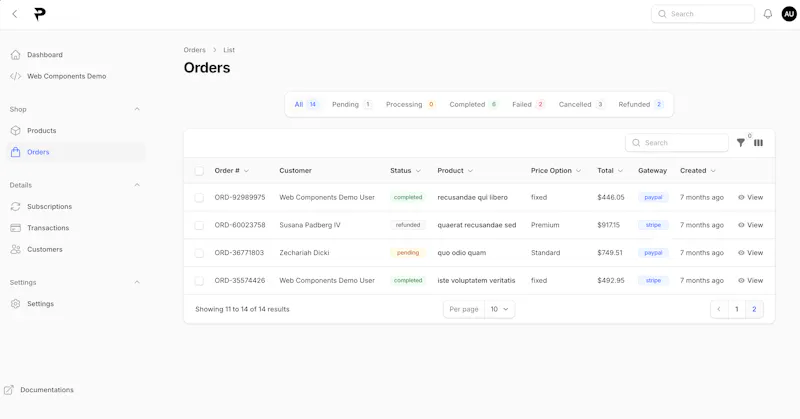Viewport: 800px width, 419px height.
Task: Click page 2 button
Action: click(754, 309)
